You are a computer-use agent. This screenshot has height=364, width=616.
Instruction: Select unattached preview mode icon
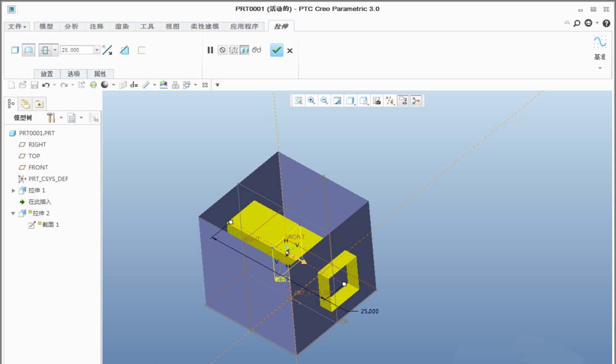point(233,51)
